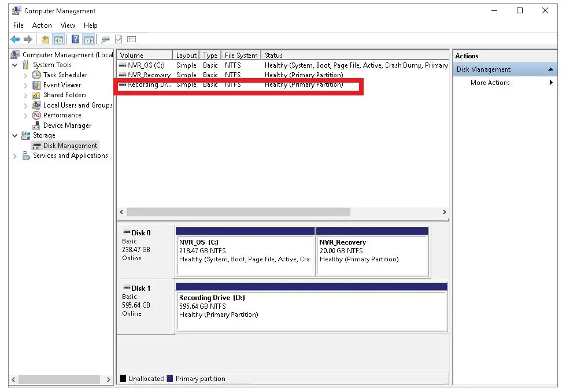Click the tree pane scroll right arrow
The image size is (566, 392).
coord(108,379)
